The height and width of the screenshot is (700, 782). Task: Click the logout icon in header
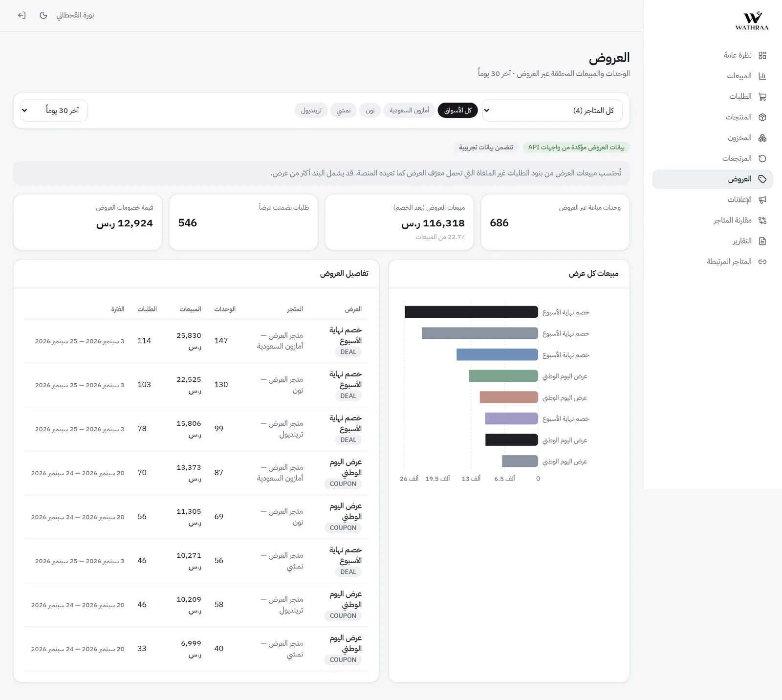pyautogui.click(x=22, y=15)
